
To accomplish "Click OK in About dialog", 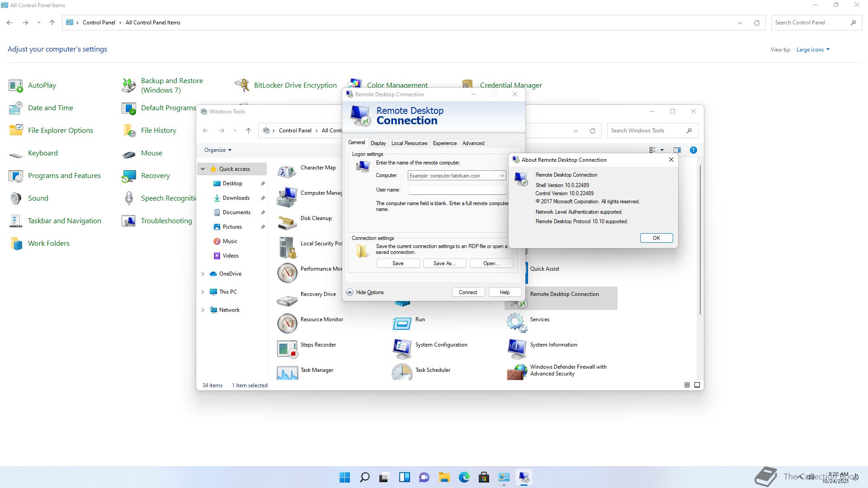I will tap(656, 238).
